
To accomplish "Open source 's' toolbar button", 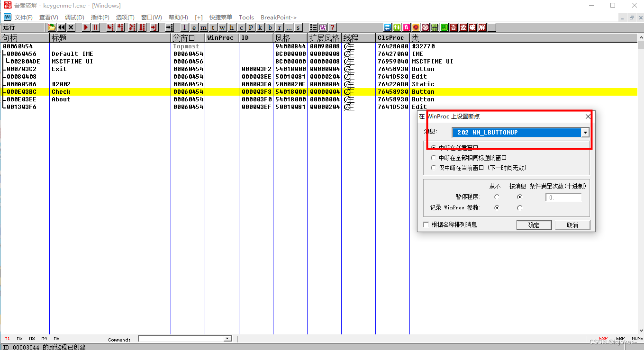I will click(298, 27).
